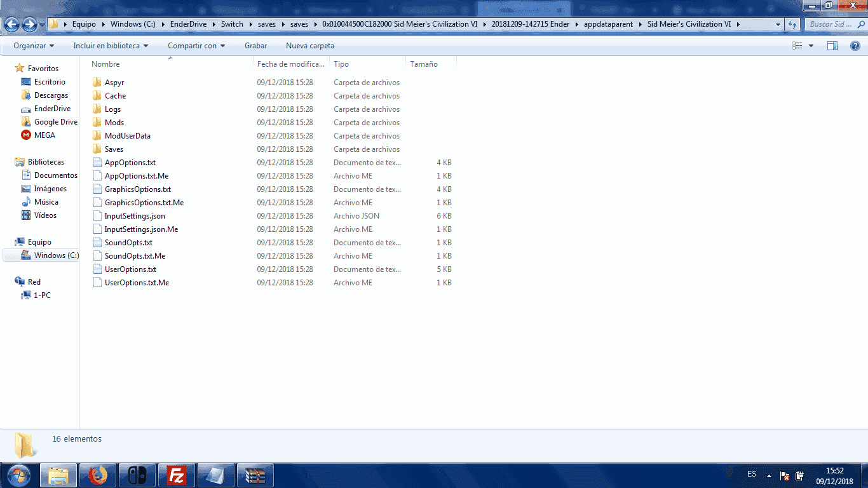Open the Documentos library in the navigation pane
Image resolution: width=868 pixels, height=488 pixels.
[56, 175]
